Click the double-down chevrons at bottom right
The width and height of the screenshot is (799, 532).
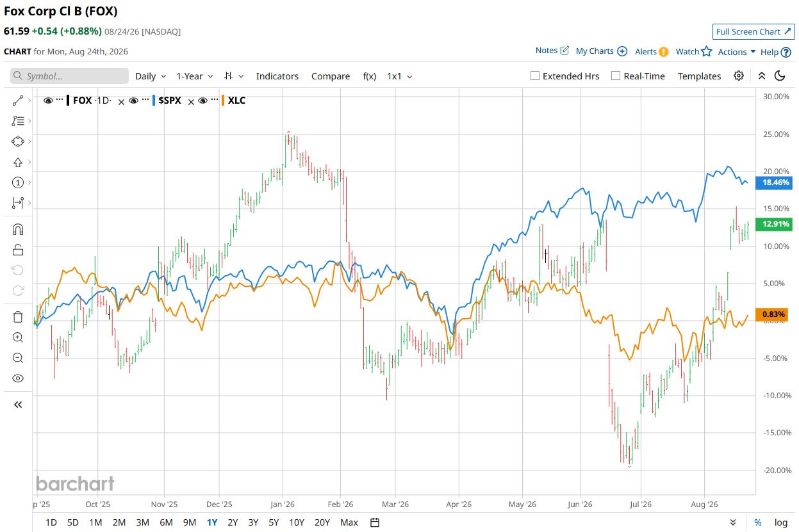coord(733,522)
